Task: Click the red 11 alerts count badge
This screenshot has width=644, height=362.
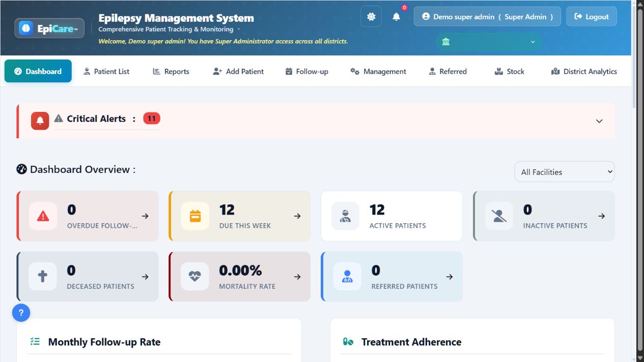Action: pyautogui.click(x=151, y=118)
